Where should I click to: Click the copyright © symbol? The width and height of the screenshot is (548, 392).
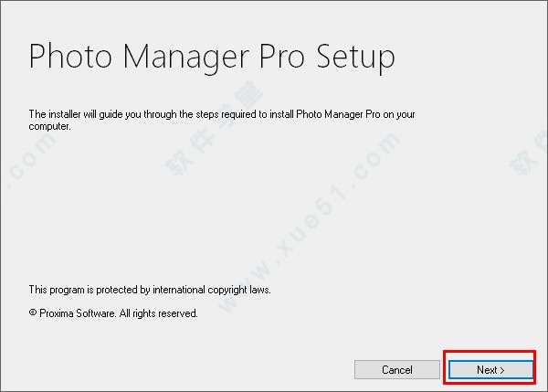33,313
